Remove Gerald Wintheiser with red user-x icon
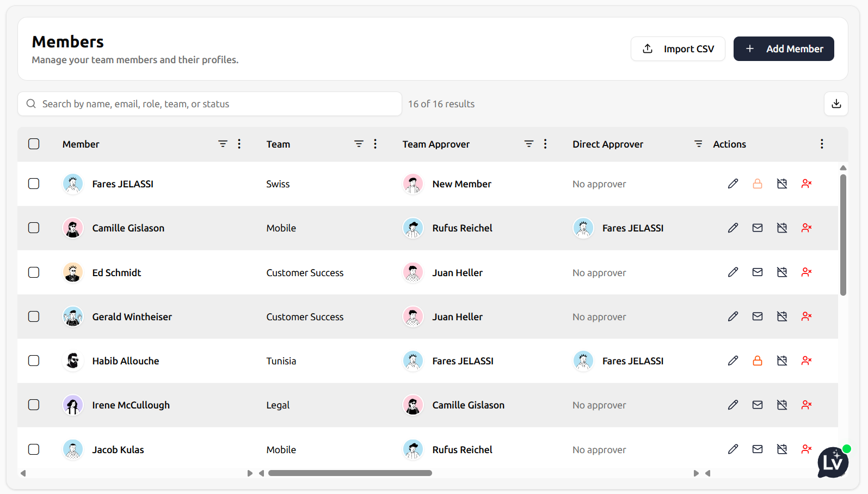Viewport: 868px width, 494px height. (x=807, y=316)
